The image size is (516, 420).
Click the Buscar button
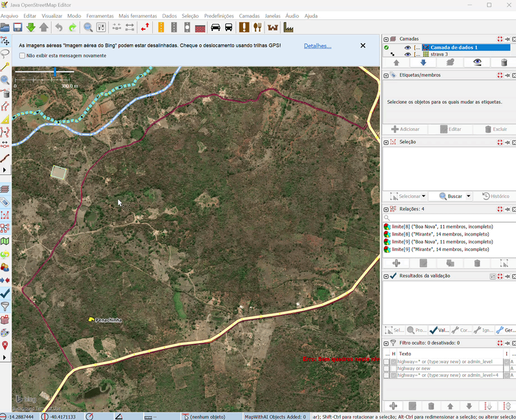[451, 196]
